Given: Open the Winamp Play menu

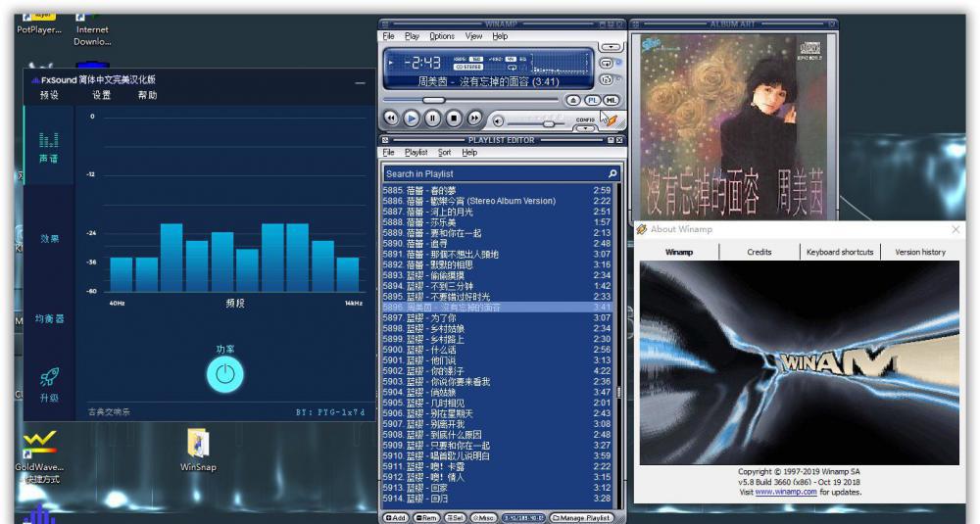Looking at the screenshot, I should point(412,36).
